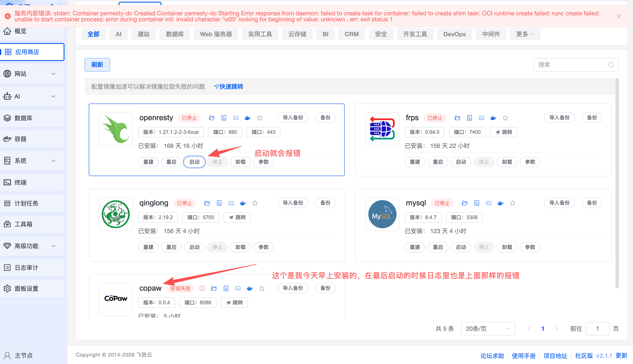The width and height of the screenshot is (633, 364).
Task: Click the docker container icon for mysql
Action: coord(500,203)
